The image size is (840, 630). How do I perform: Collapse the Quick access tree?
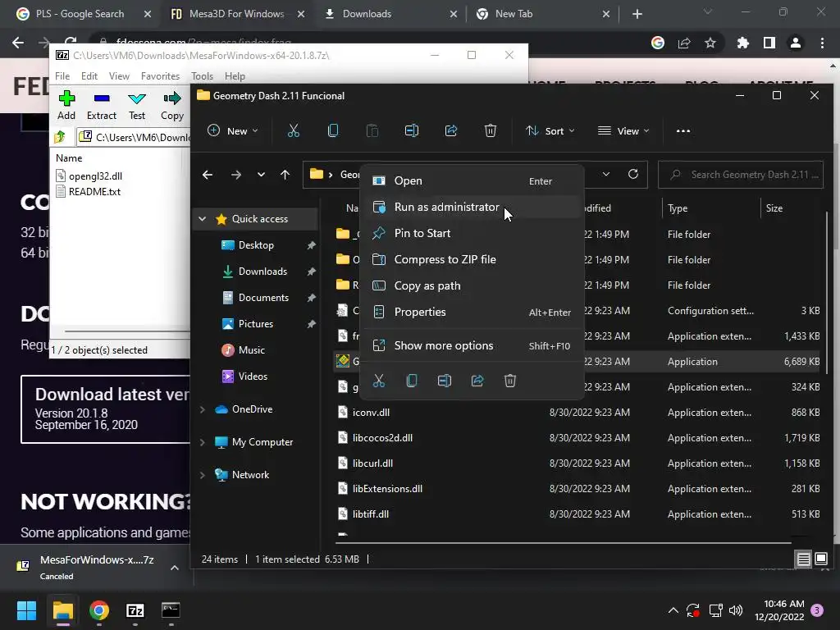click(202, 218)
